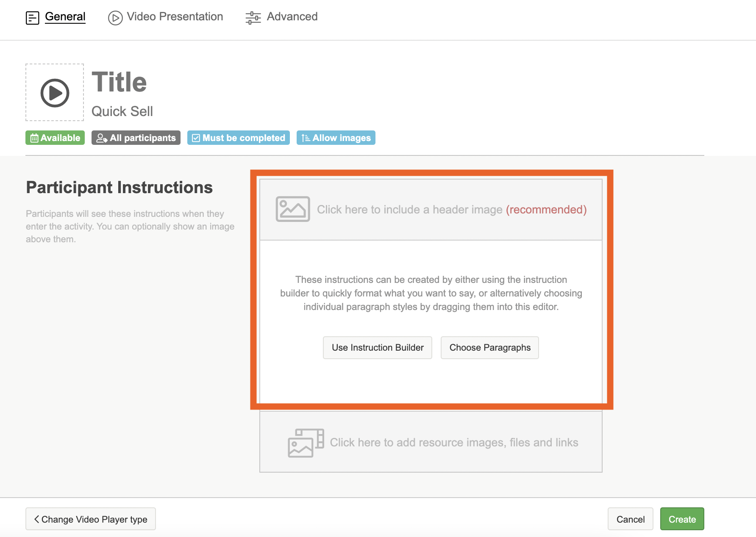Click the Video Presentation play icon
756x537 pixels.
pyautogui.click(x=115, y=18)
